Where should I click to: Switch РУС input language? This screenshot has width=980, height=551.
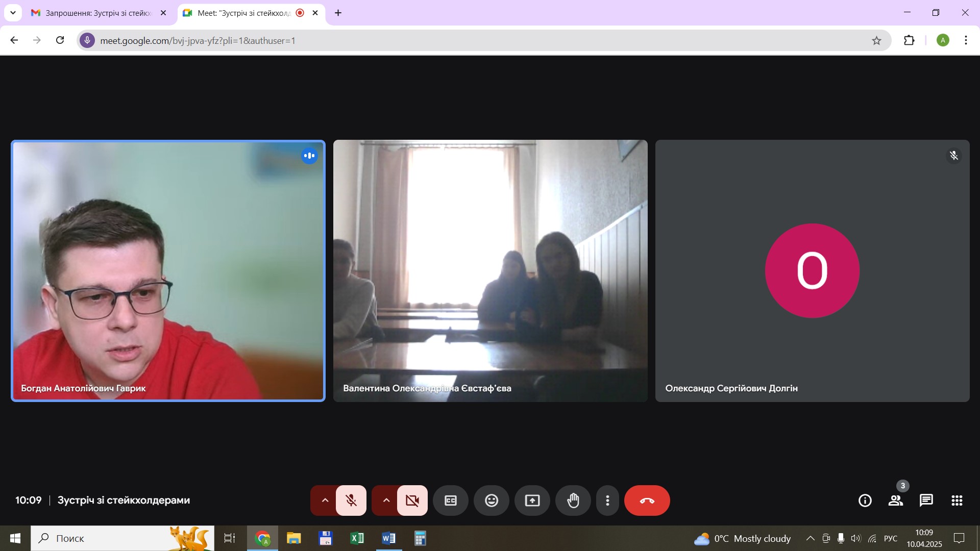pyautogui.click(x=891, y=538)
